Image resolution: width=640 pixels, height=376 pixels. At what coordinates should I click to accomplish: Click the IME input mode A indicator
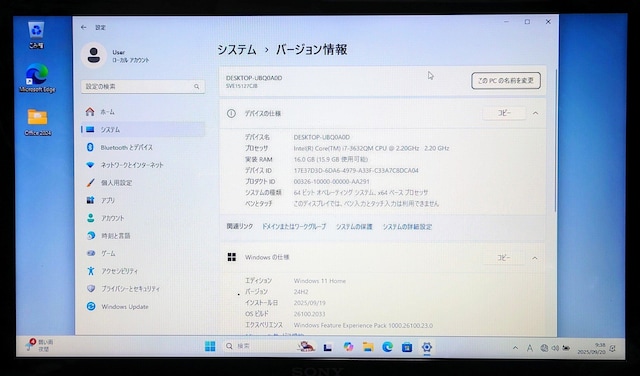point(529,348)
